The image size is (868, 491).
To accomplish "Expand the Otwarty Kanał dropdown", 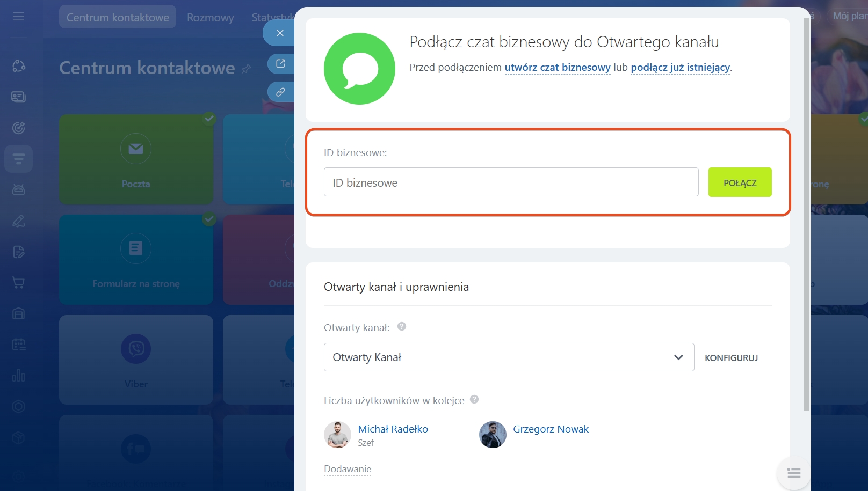I will 509,357.
